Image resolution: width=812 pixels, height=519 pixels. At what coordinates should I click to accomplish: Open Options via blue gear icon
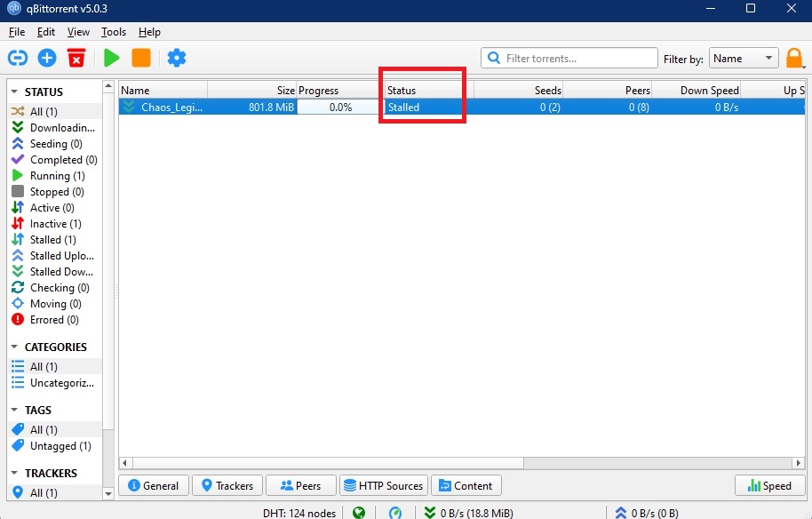pyautogui.click(x=177, y=58)
